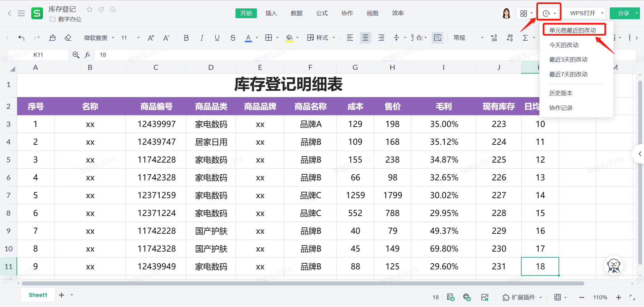The height and width of the screenshot is (307, 644).
Task: Click the increase decimal places icon
Action: click(494, 38)
